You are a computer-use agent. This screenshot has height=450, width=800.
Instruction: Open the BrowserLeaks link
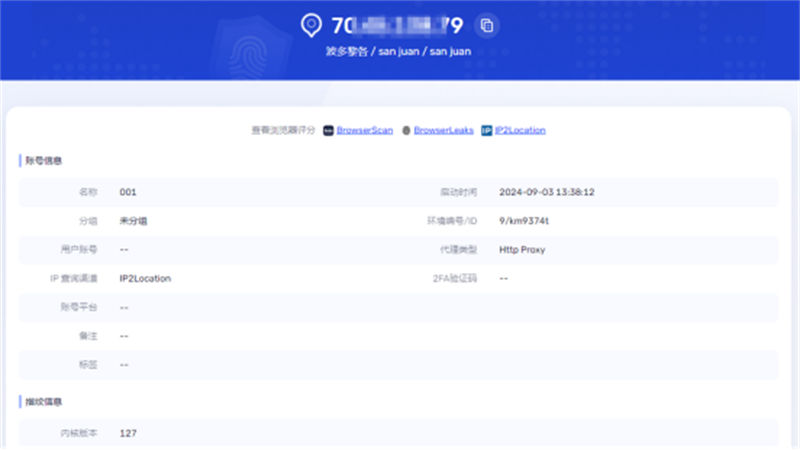pos(443,130)
